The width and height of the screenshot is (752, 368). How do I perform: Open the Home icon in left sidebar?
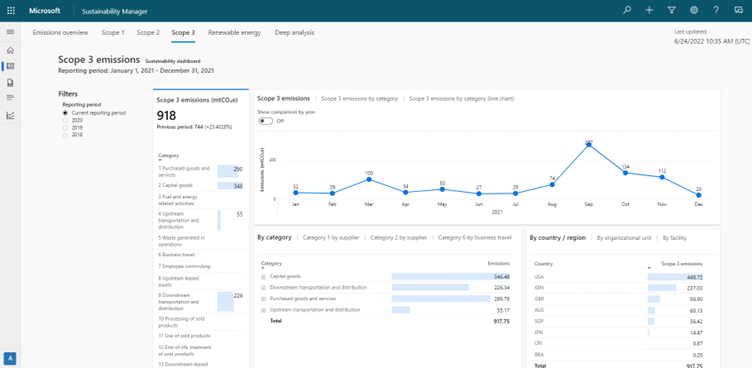tap(10, 50)
